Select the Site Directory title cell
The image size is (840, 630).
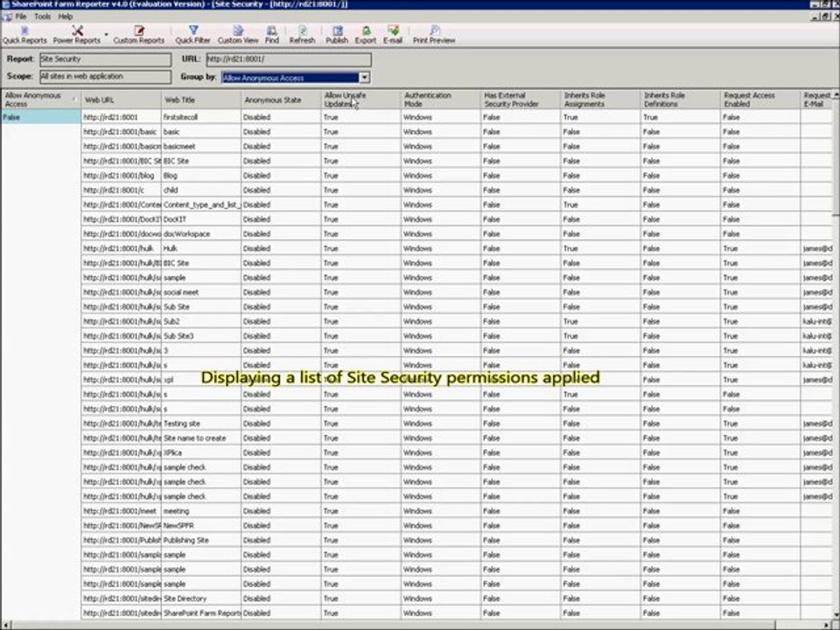pyautogui.click(x=201, y=598)
